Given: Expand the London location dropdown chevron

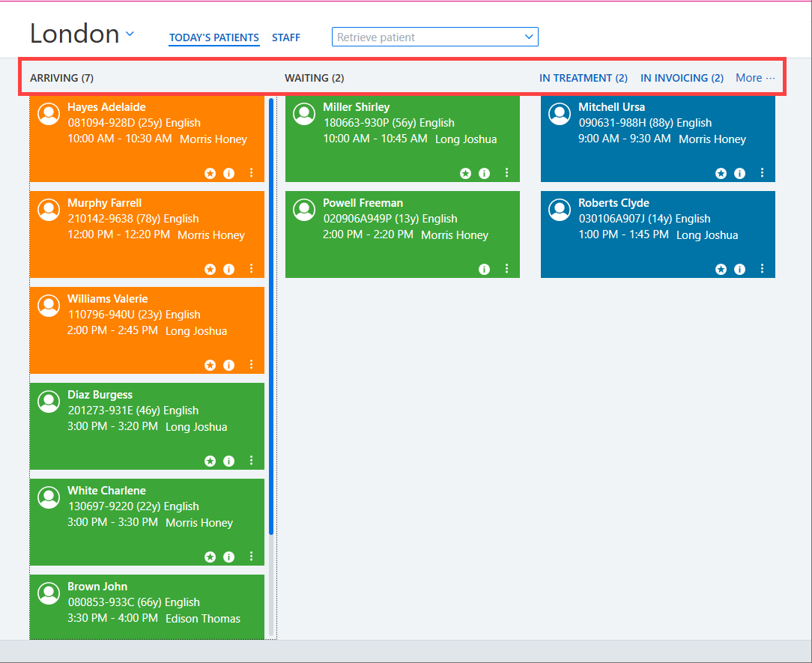Looking at the screenshot, I should click(130, 34).
